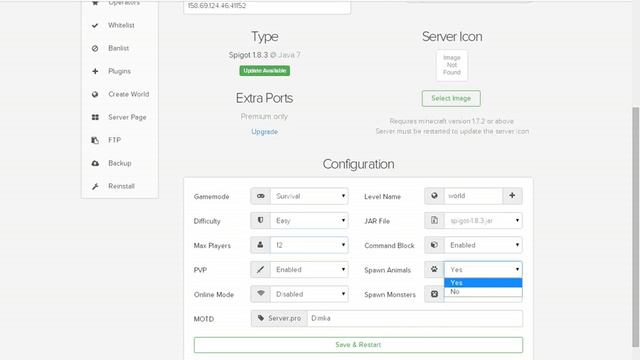640x360 pixels.
Task: Open the Max Players dropdown
Action: (309, 245)
